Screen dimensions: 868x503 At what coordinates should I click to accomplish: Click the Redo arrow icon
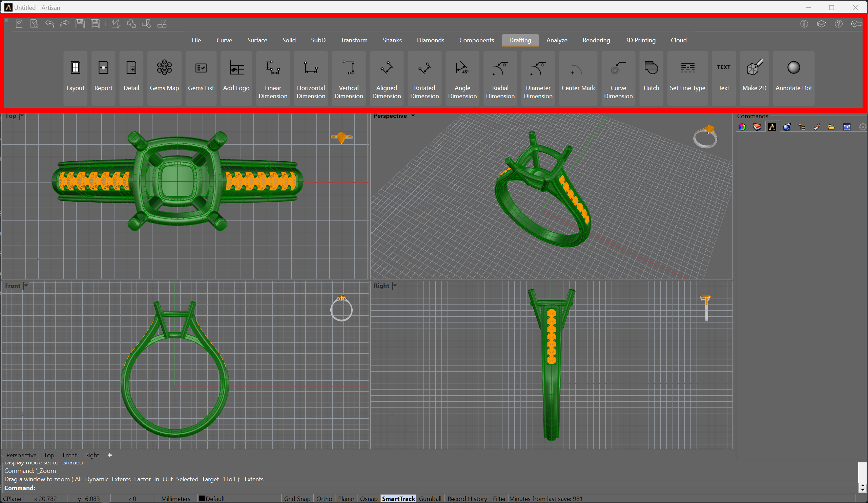pos(65,24)
